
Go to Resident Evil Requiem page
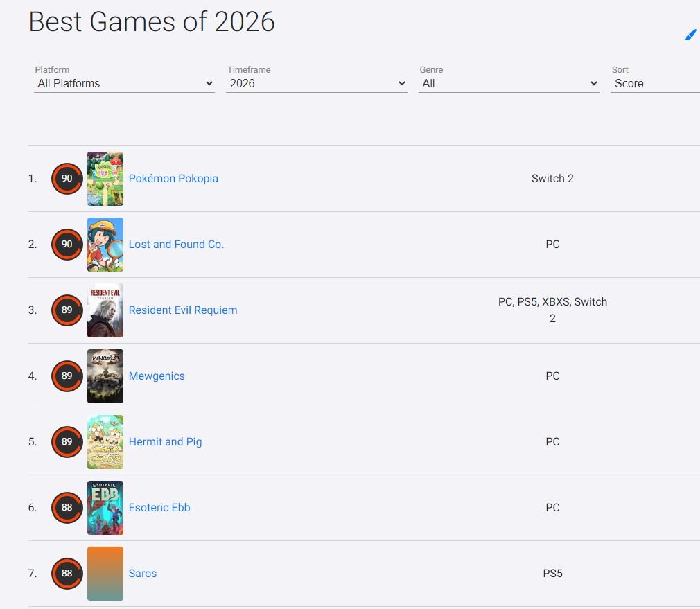click(x=183, y=310)
